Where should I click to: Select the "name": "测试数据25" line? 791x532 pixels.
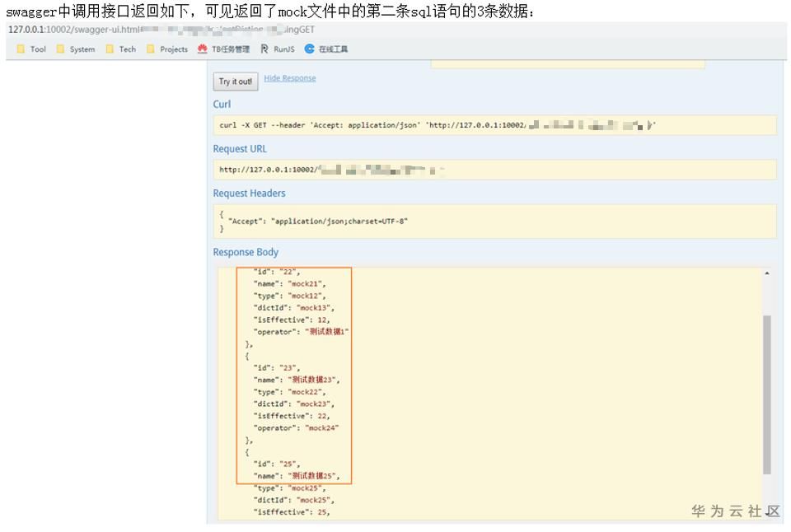[x=297, y=476]
